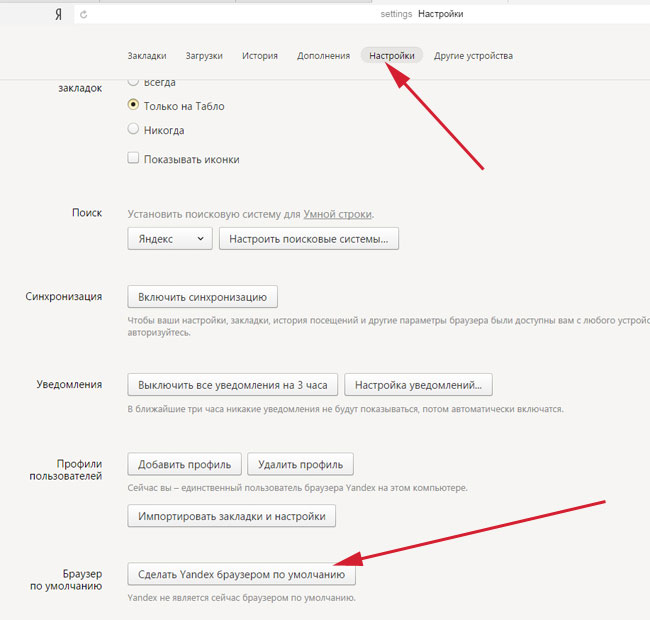Screen dimensions: 650x620
Task: Enable the Показывать иконки checkbox
Action: 134,158
